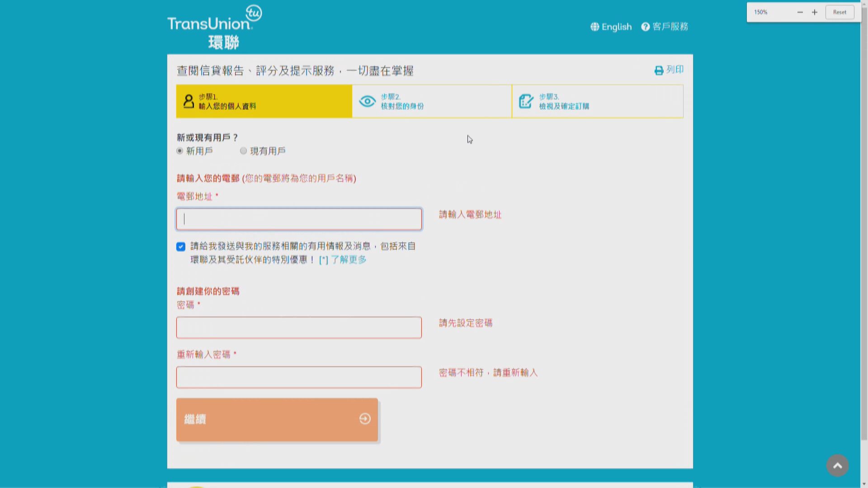The height and width of the screenshot is (488, 868).
Task: Click inside the 電郵地址 email input field
Action: (298, 219)
